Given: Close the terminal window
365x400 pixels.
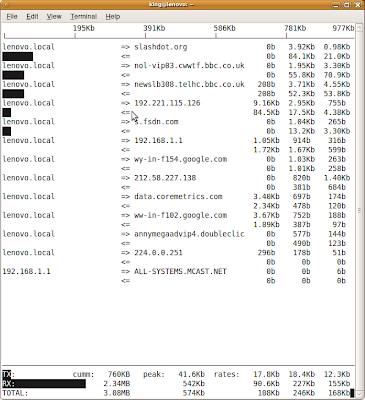Looking at the screenshot, I should click(x=358, y=5).
